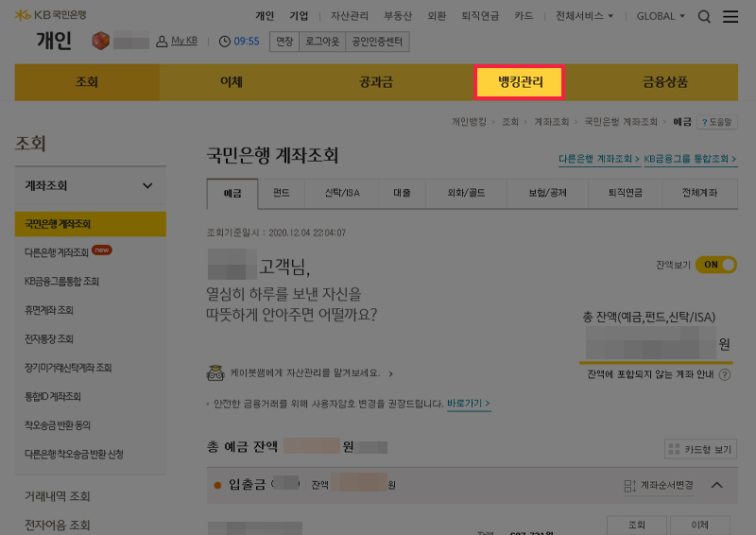Click the session timer clock icon
Viewport: 756px width, 535px height.
click(224, 42)
